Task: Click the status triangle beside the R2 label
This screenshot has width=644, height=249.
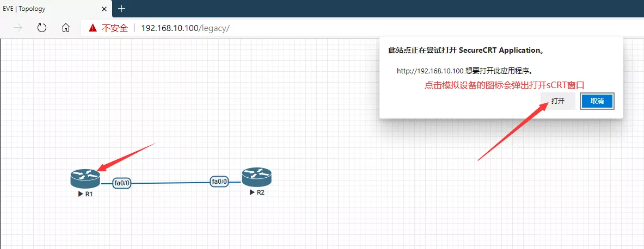Action: 252,192
